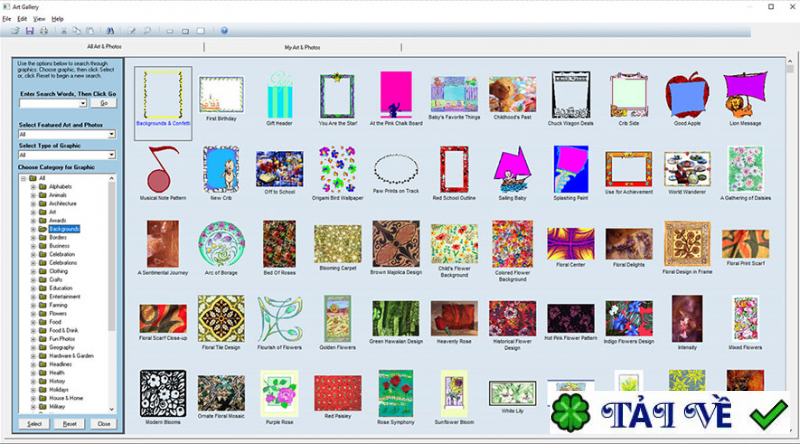
Task: Expand the Food & Drink category node
Action: coord(33,331)
